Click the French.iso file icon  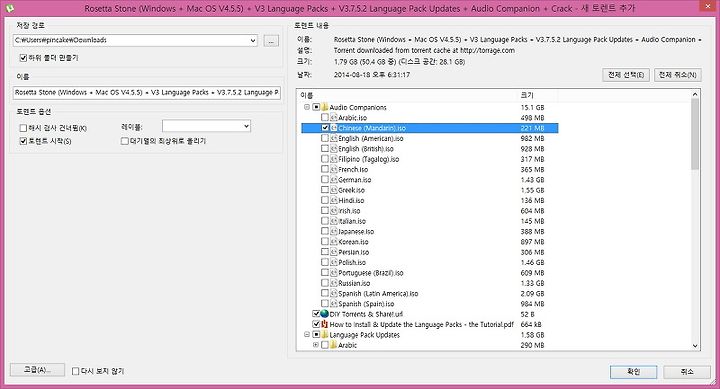click(334, 169)
